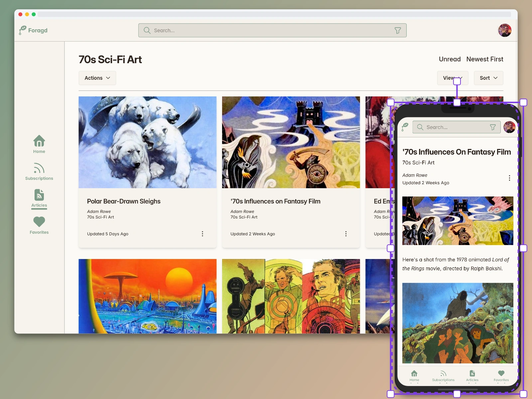Viewport: 532px width, 399px height.
Task: Tap the three-dot menu in mobile article header
Action: [x=509, y=178]
